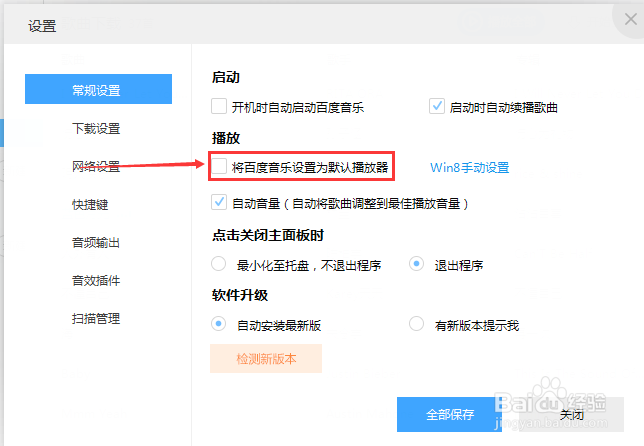The width and height of the screenshot is (644, 446).
Task: Select the 退出程序 radio button
Action: click(416, 264)
